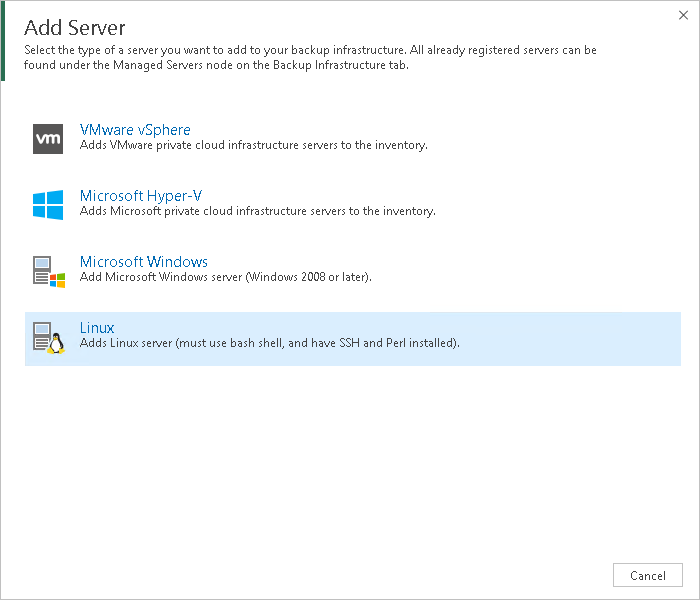Click the VMware vSphere 'vm' icon
The height and width of the screenshot is (600, 700).
pos(48,139)
